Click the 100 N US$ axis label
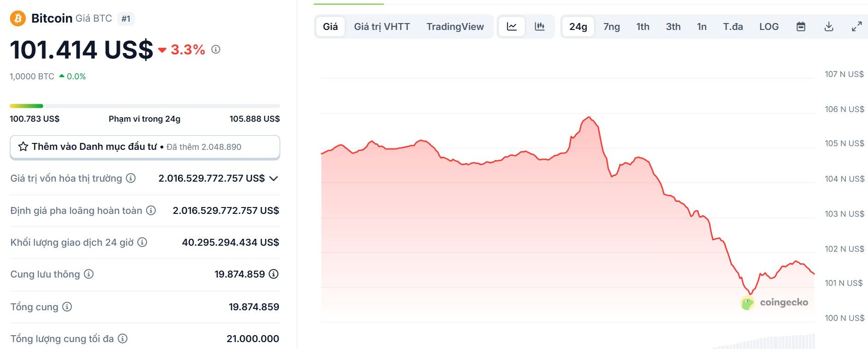This screenshot has width=868, height=349. [x=844, y=318]
